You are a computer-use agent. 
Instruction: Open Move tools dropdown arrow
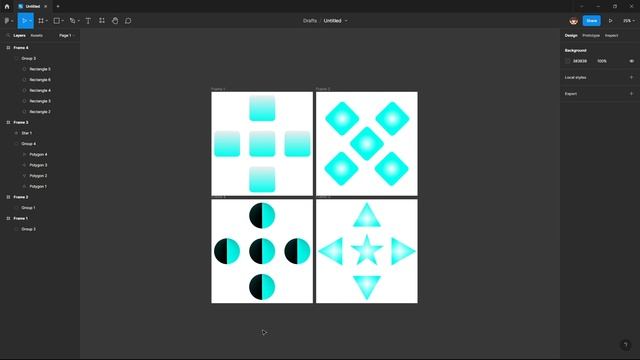tap(31, 21)
